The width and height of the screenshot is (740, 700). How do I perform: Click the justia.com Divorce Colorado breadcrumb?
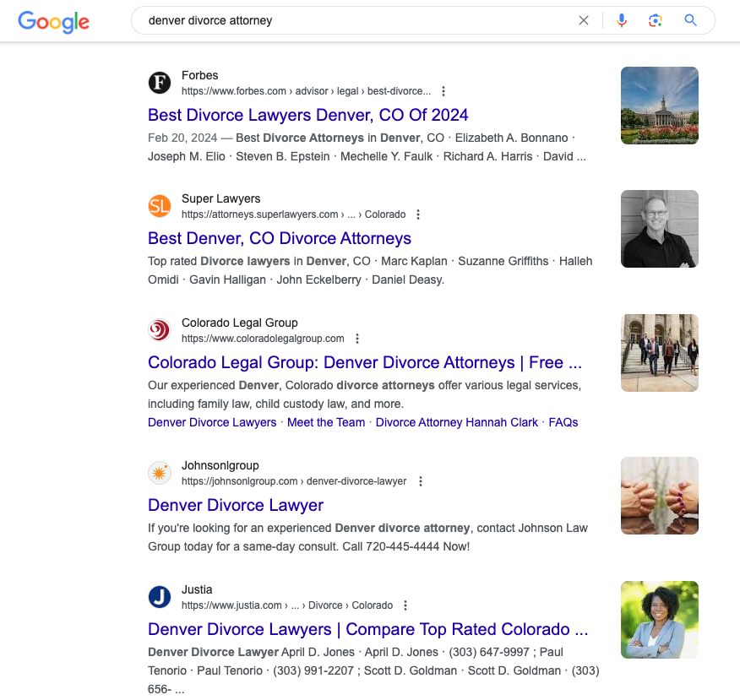point(287,605)
